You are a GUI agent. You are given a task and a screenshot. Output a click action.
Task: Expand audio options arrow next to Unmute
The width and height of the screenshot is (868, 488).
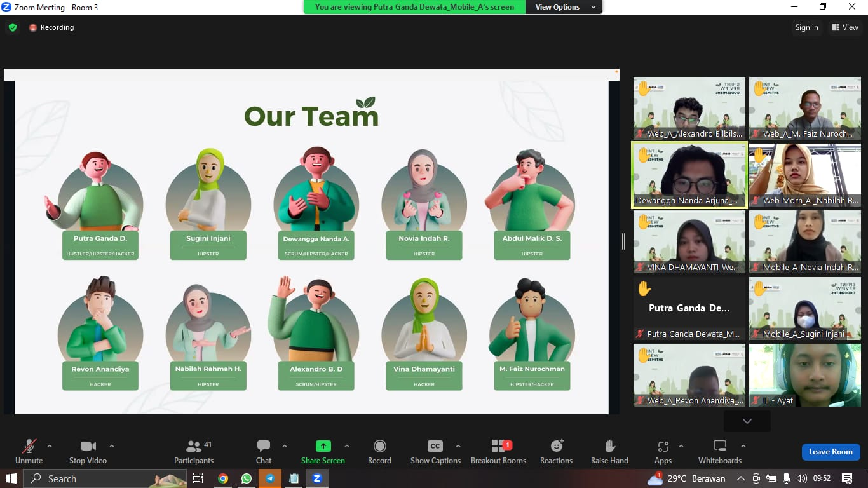click(50, 446)
